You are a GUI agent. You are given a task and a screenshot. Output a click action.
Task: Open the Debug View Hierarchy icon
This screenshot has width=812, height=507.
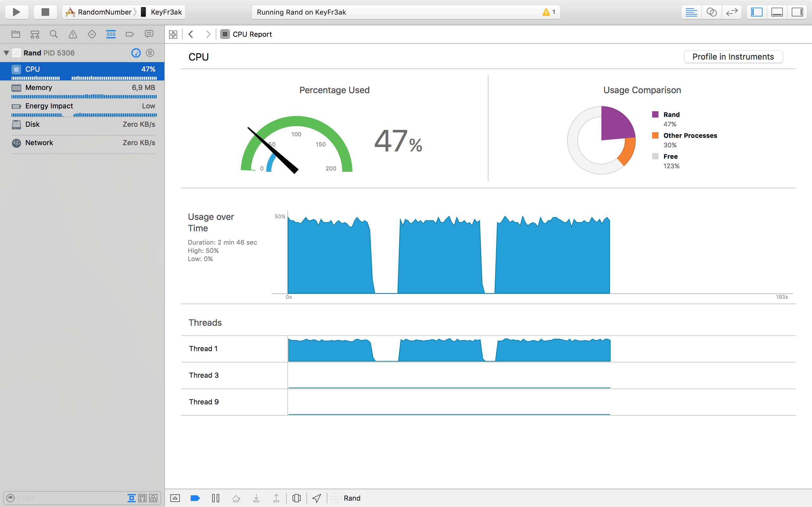click(296, 498)
